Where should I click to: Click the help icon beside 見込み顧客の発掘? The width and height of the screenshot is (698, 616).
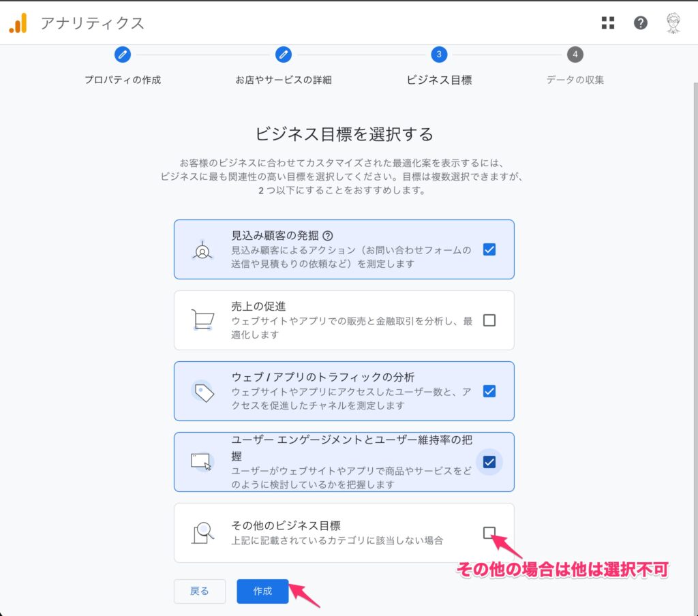click(328, 236)
